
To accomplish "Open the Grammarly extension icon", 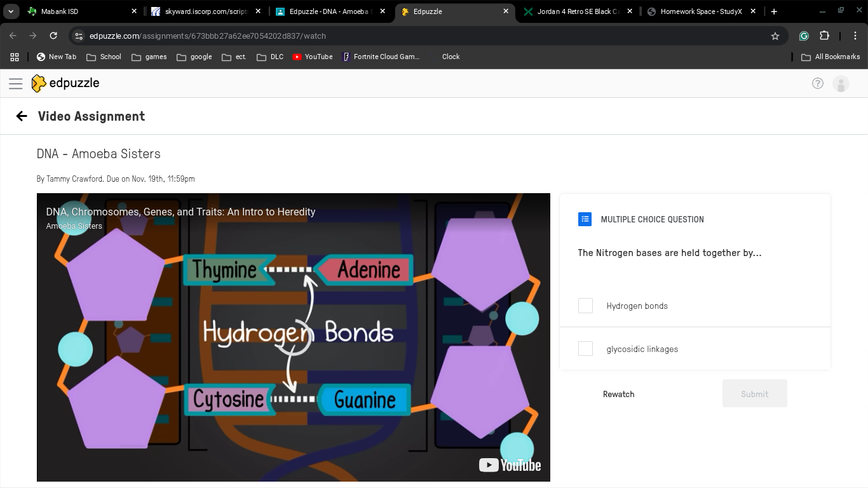I will (804, 36).
